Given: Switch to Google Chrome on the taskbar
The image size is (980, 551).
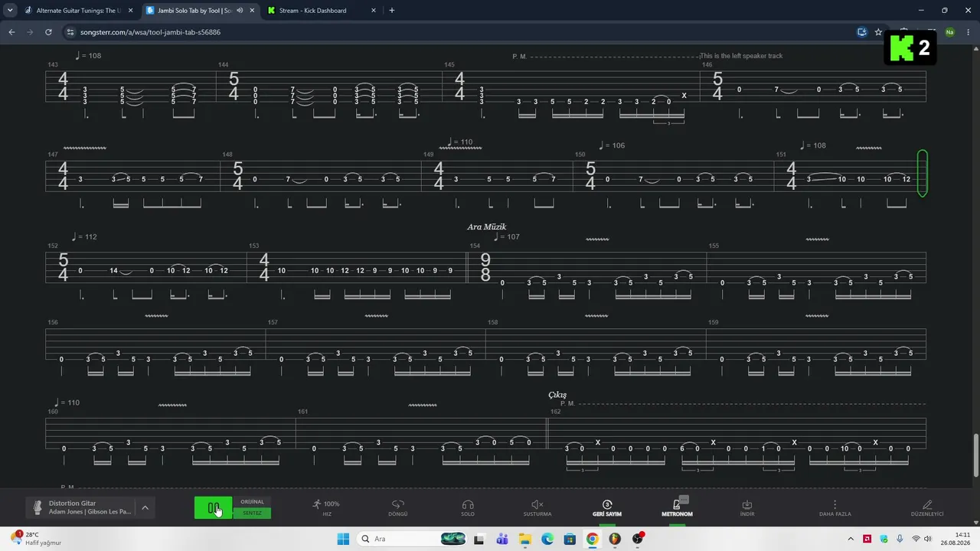Looking at the screenshot, I should click(593, 539).
